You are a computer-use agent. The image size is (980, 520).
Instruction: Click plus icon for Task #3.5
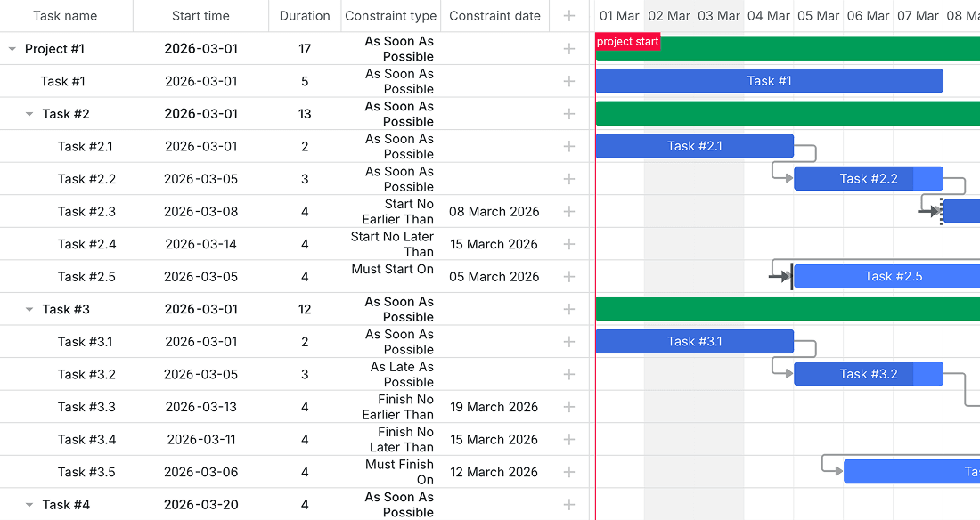point(568,472)
